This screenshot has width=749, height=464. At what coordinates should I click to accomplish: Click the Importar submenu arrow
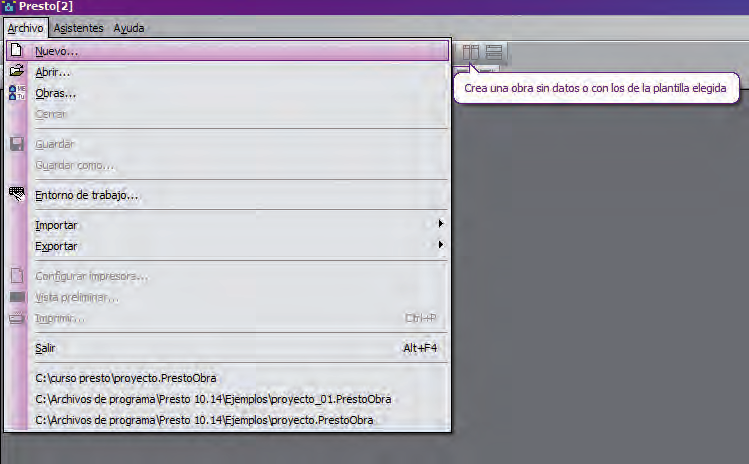(x=441, y=224)
